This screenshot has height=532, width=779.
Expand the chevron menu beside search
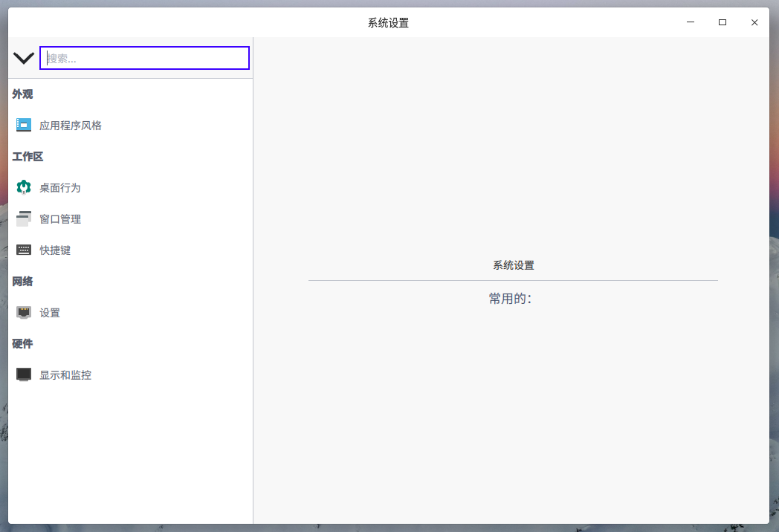pyautogui.click(x=23, y=58)
